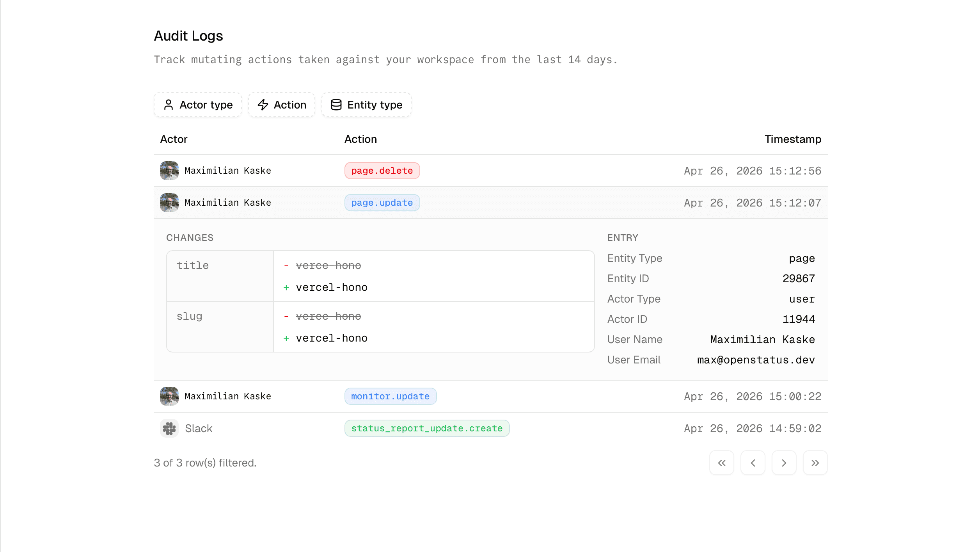Click the double-left arrow first page icon
Image resolution: width=980 pixels, height=552 pixels.
[x=722, y=463]
